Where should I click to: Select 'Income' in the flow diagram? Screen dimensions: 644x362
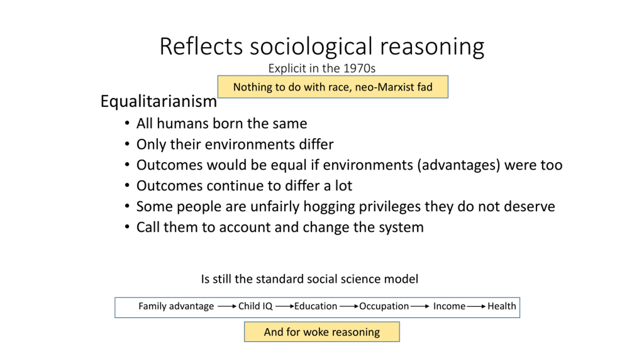click(x=449, y=306)
